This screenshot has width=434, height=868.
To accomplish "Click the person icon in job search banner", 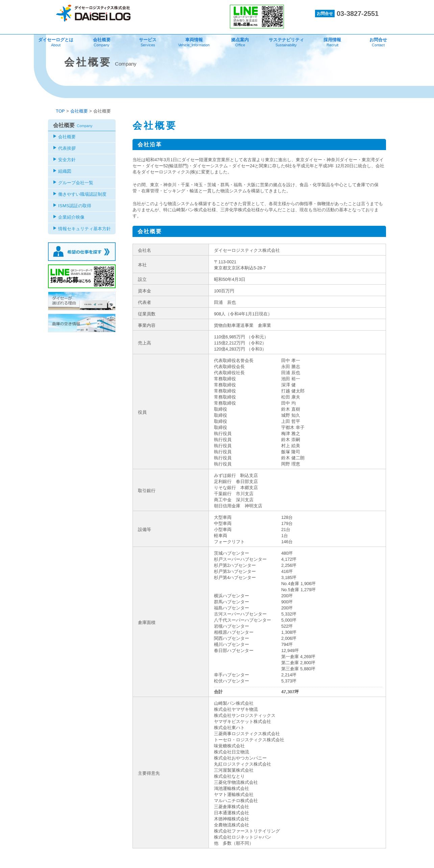I will coord(58,251).
